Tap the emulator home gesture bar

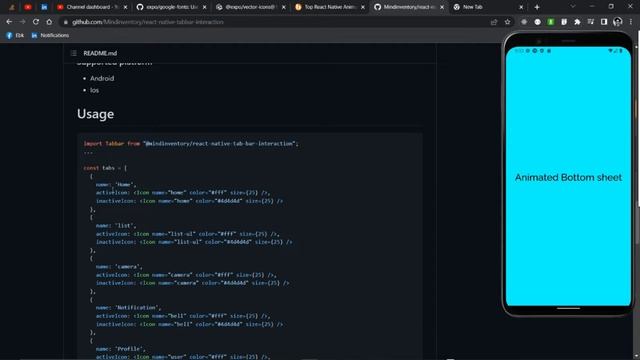(568, 309)
